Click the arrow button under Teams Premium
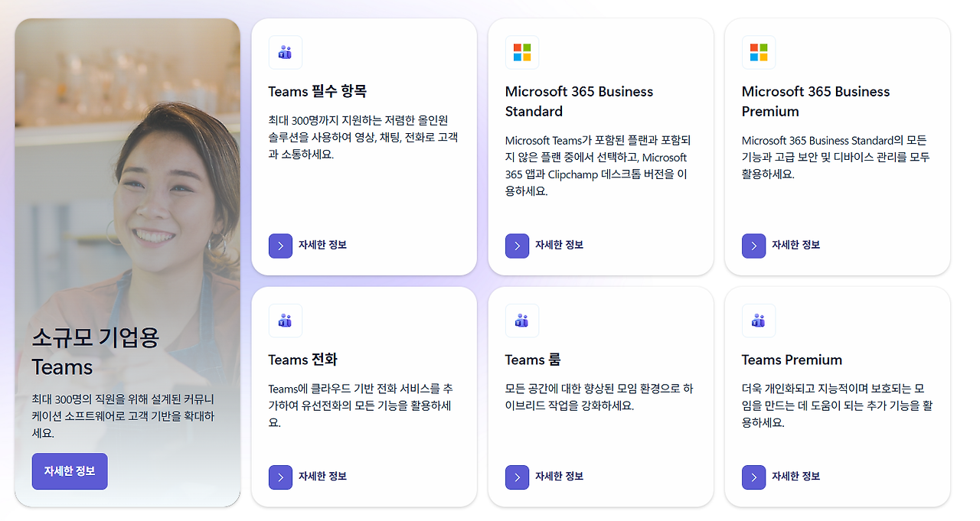This screenshot has width=980, height=521. pyautogui.click(x=754, y=477)
